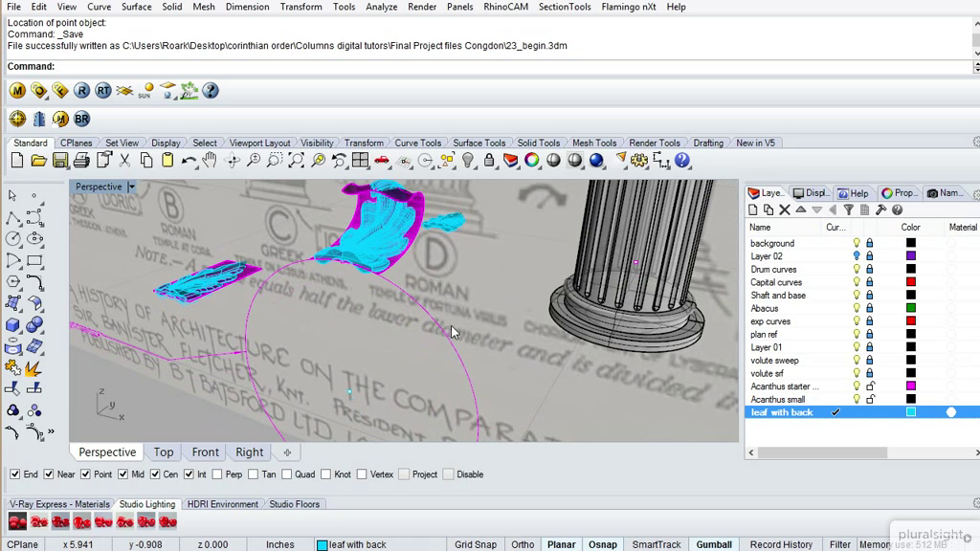Open the Perspective viewport title dropdown arrow
Screen dimensions: 980x551
click(x=131, y=187)
